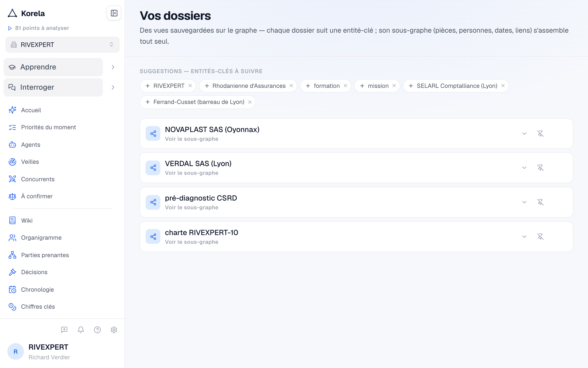Open notifications bell

click(x=81, y=330)
